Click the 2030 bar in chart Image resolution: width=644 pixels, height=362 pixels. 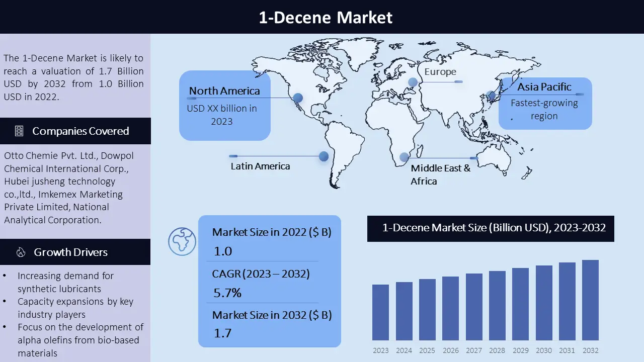[x=544, y=303]
